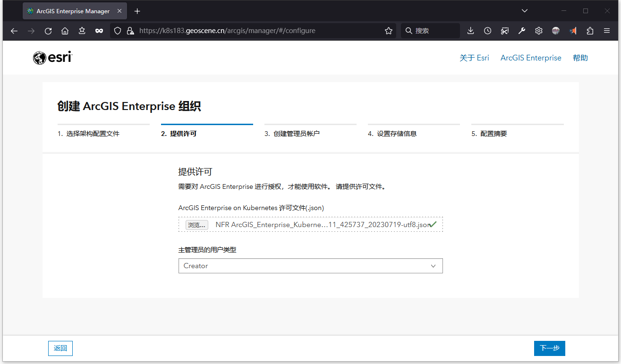Click the 主管理员的用户类型 label

point(207,250)
